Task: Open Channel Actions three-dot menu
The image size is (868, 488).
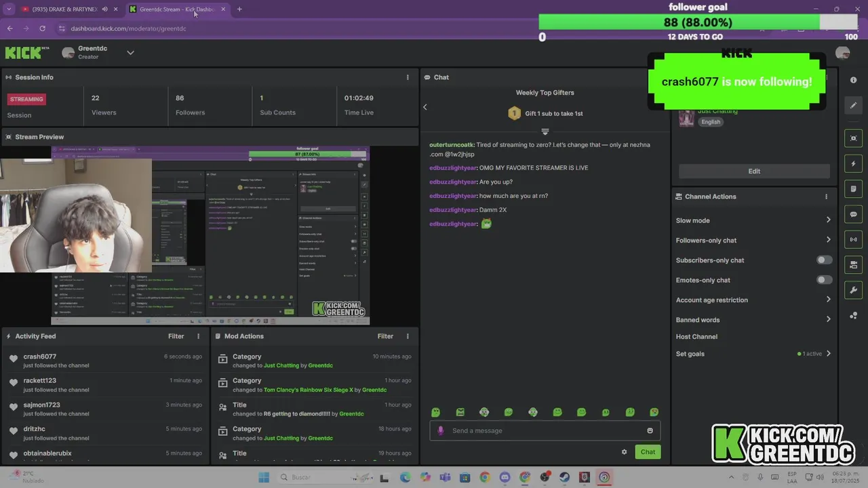Action: tap(826, 197)
